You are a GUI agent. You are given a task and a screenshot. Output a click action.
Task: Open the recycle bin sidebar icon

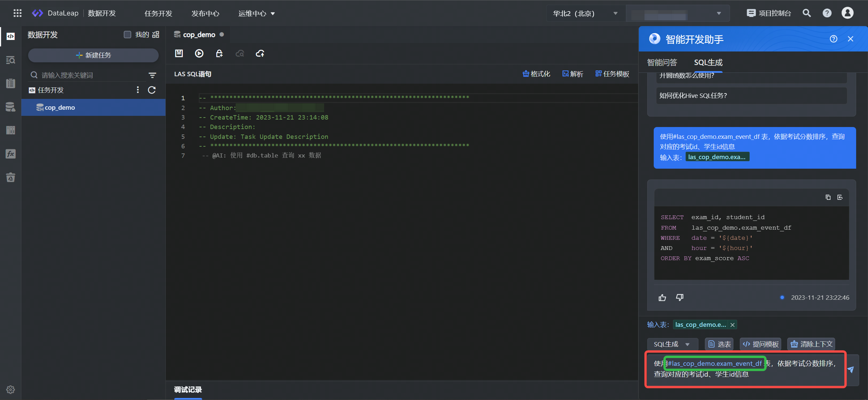(x=11, y=177)
